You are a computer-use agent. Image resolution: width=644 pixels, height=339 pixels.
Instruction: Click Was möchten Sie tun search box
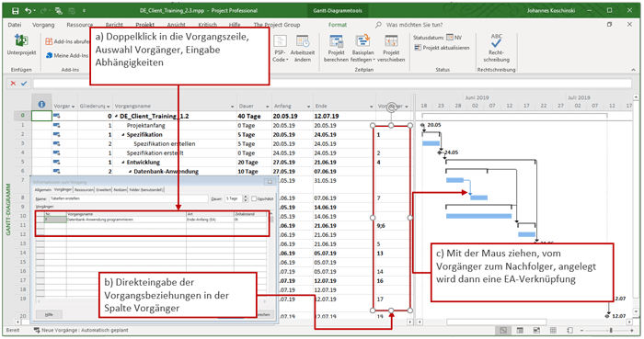pos(414,25)
